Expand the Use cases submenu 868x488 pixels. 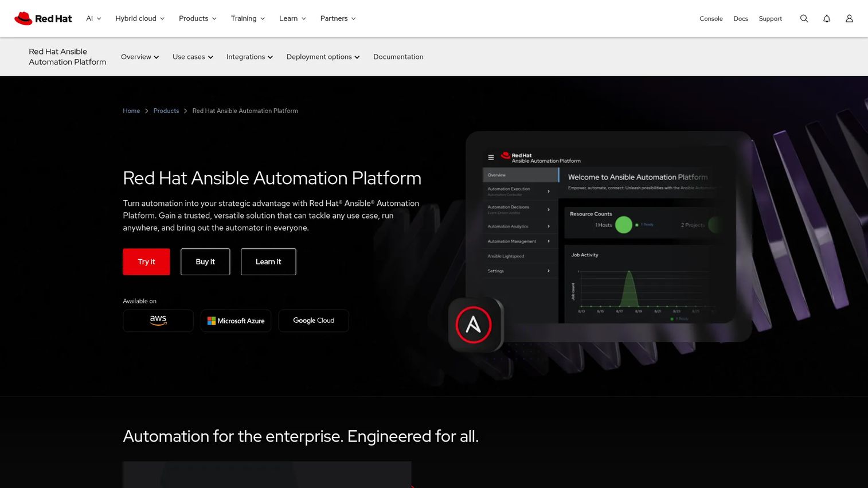pyautogui.click(x=193, y=57)
